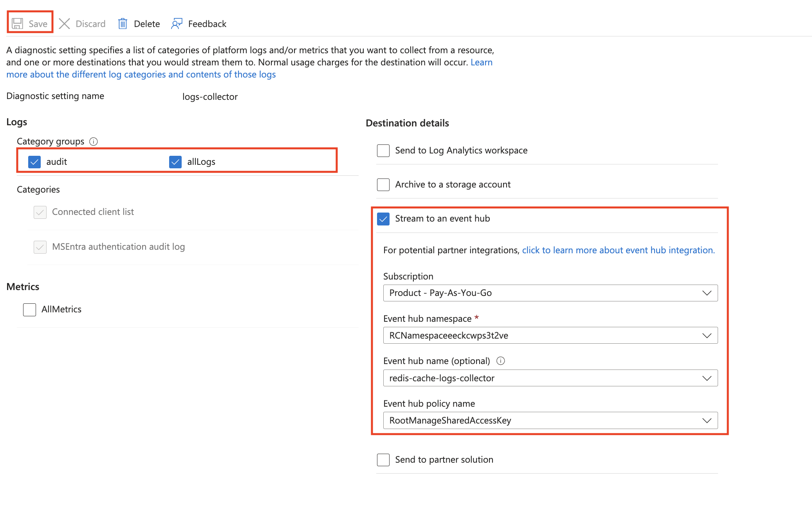Uncheck Stream to an event hub
Image resolution: width=812 pixels, height=512 pixels.
click(383, 219)
